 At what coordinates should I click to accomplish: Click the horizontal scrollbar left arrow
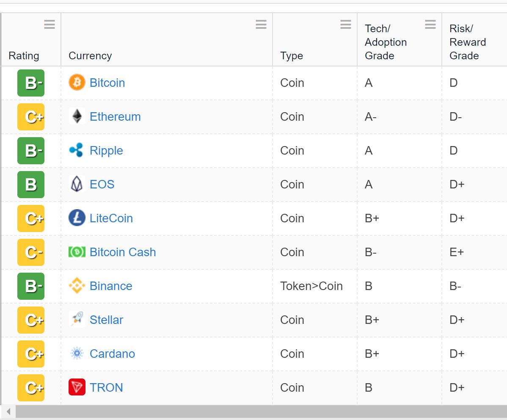[8, 412]
